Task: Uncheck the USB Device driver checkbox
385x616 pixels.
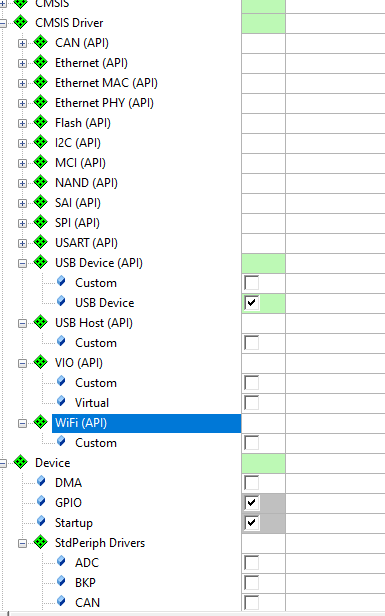Action: (x=251, y=303)
